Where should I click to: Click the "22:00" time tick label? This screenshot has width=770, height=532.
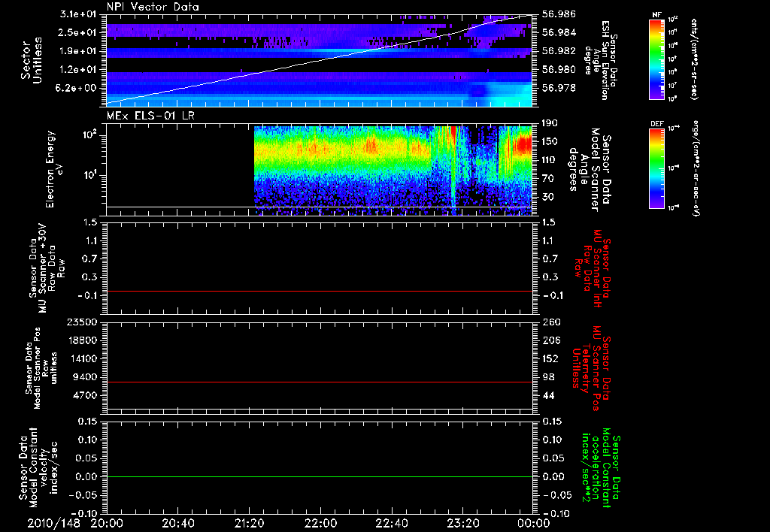320,523
